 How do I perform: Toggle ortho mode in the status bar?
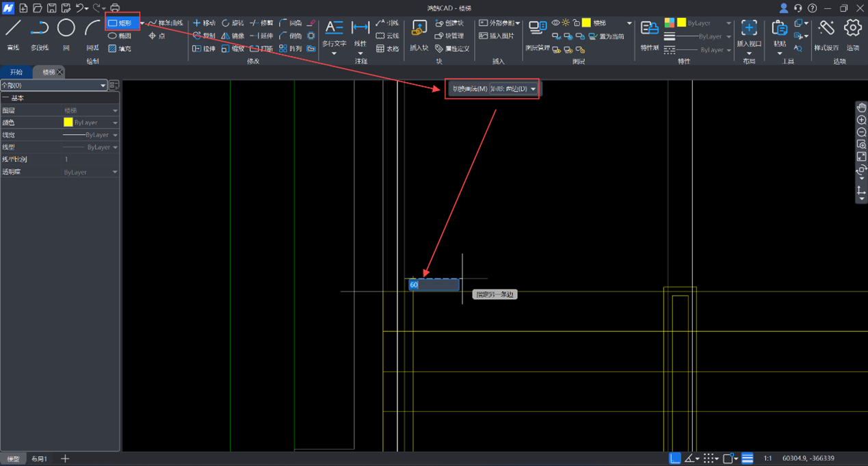674,458
